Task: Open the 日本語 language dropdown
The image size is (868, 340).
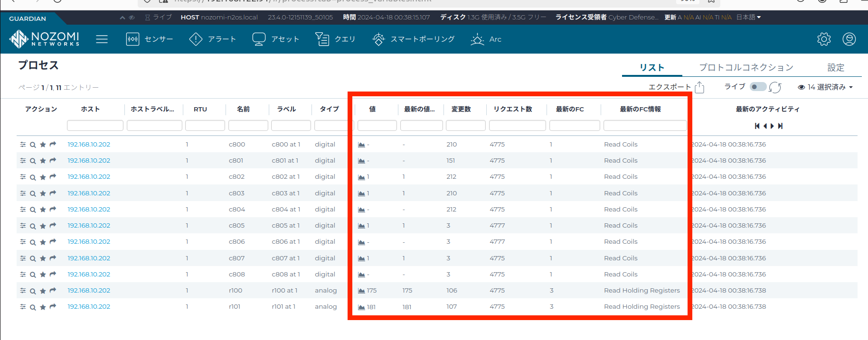Action: (x=748, y=17)
